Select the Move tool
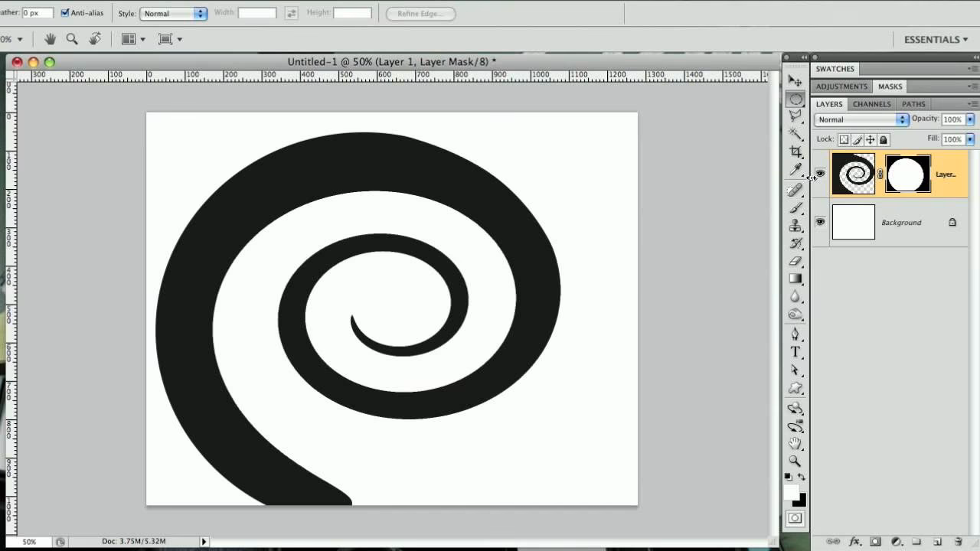The height and width of the screenshot is (551, 980). (795, 79)
